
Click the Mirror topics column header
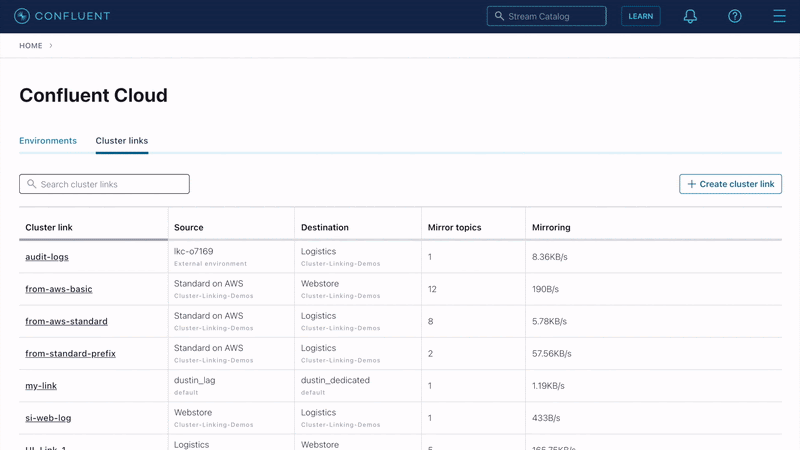[x=454, y=228]
